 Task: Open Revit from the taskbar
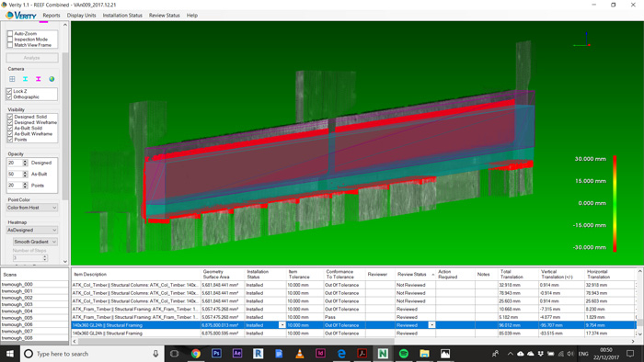[x=258, y=354]
